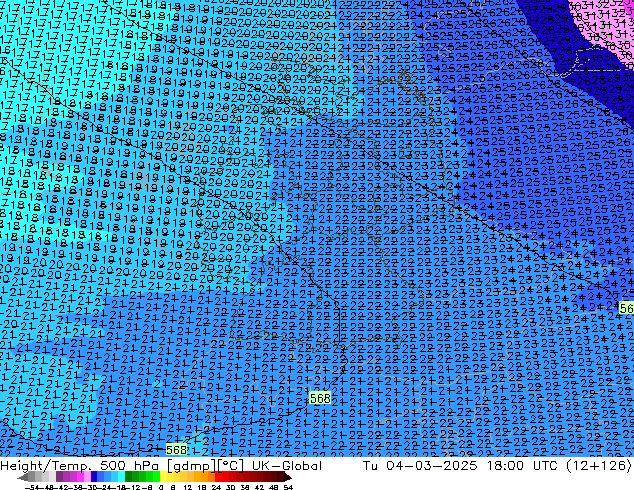
Task: Click the right arrow tip of the color scale
Action: point(290,478)
